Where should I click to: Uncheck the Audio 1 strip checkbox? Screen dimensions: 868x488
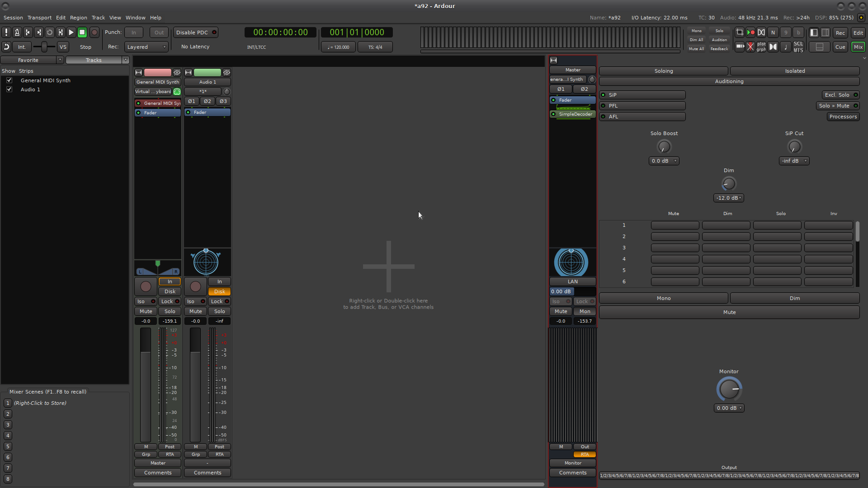9,89
